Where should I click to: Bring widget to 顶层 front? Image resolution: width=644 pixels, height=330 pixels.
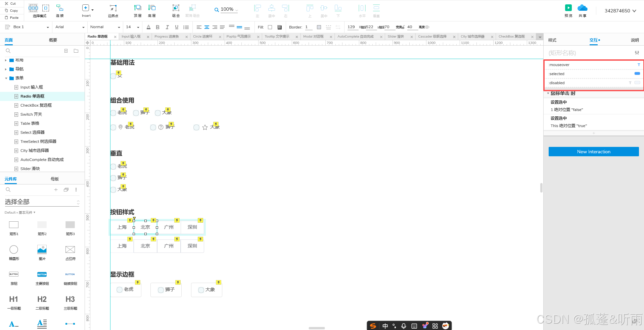pyautogui.click(x=138, y=11)
